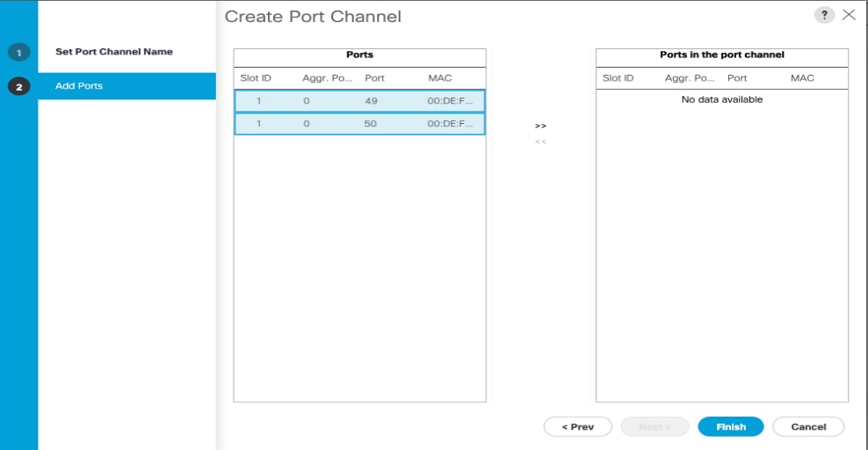Click the No data available text

pos(722,99)
